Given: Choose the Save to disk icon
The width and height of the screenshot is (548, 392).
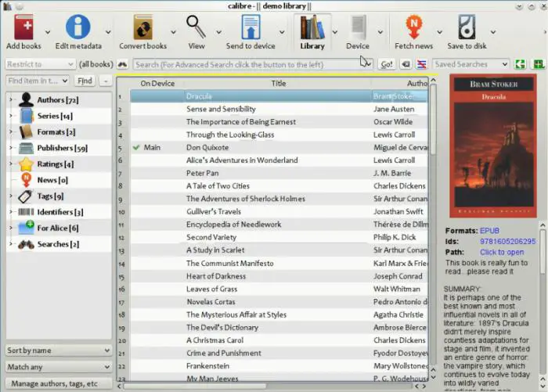Looking at the screenshot, I should tap(467, 27).
